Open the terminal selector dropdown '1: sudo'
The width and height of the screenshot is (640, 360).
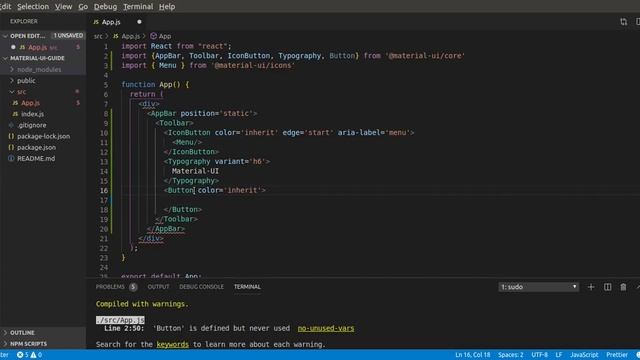(538, 287)
